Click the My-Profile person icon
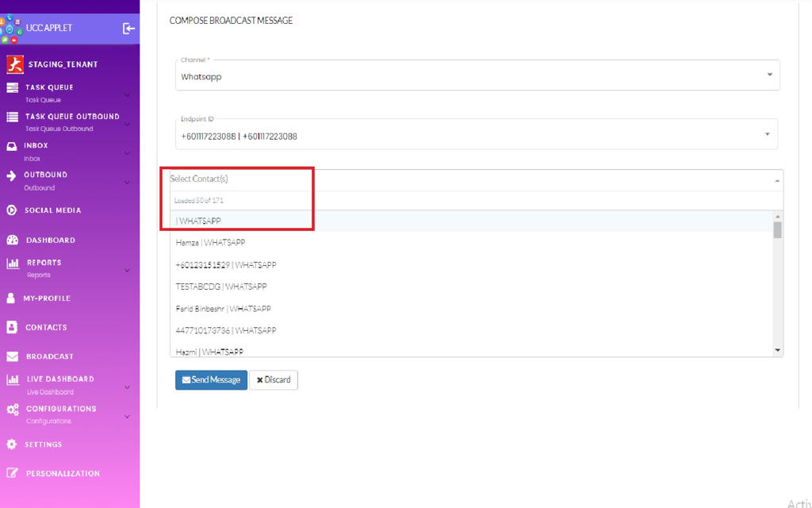812x508 pixels. tap(11, 298)
